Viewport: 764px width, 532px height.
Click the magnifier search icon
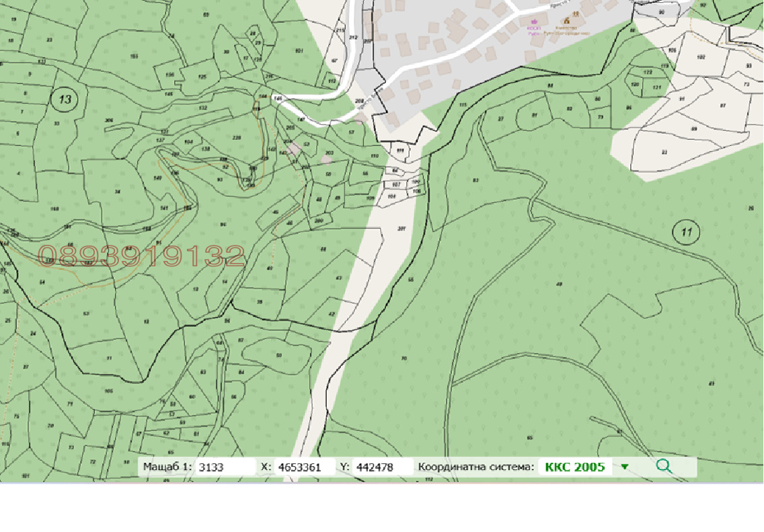(x=664, y=466)
